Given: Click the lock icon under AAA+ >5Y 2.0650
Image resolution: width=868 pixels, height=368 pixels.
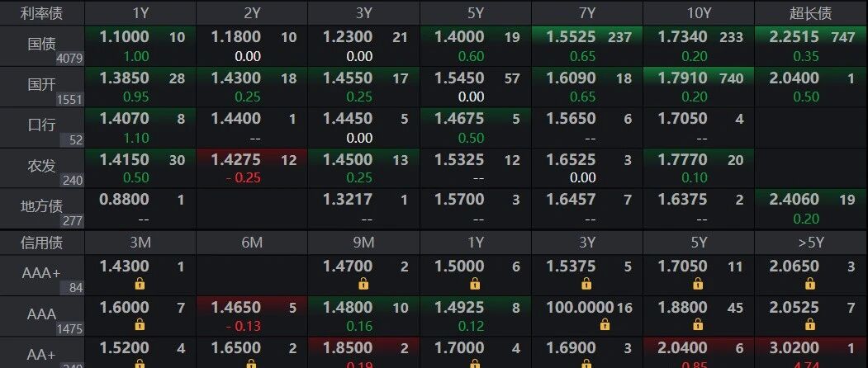Looking at the screenshot, I should click(x=810, y=285).
